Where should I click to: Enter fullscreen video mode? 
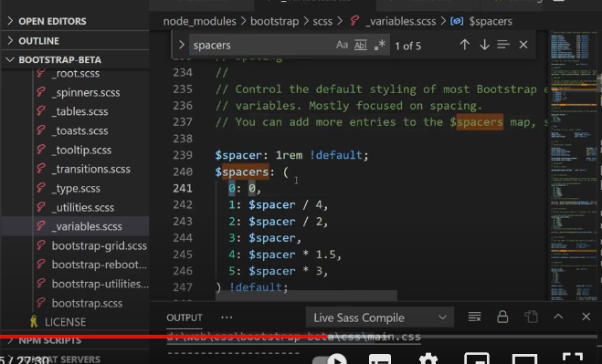click(573, 359)
